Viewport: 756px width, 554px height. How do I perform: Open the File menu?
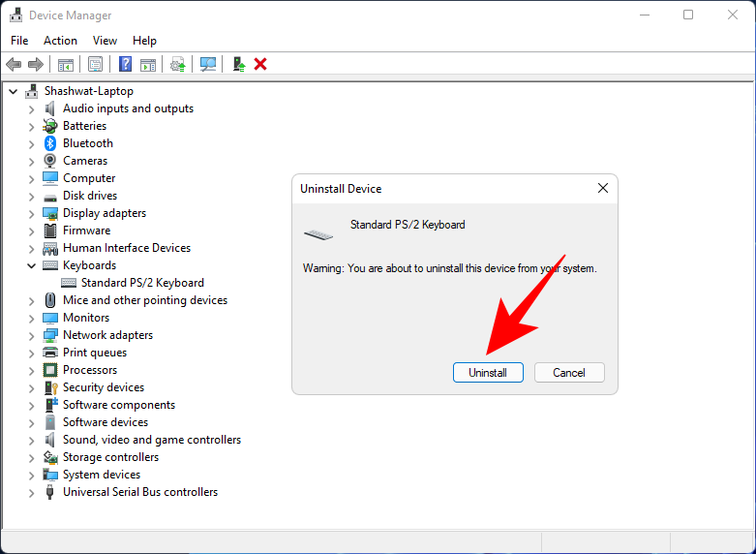click(19, 41)
